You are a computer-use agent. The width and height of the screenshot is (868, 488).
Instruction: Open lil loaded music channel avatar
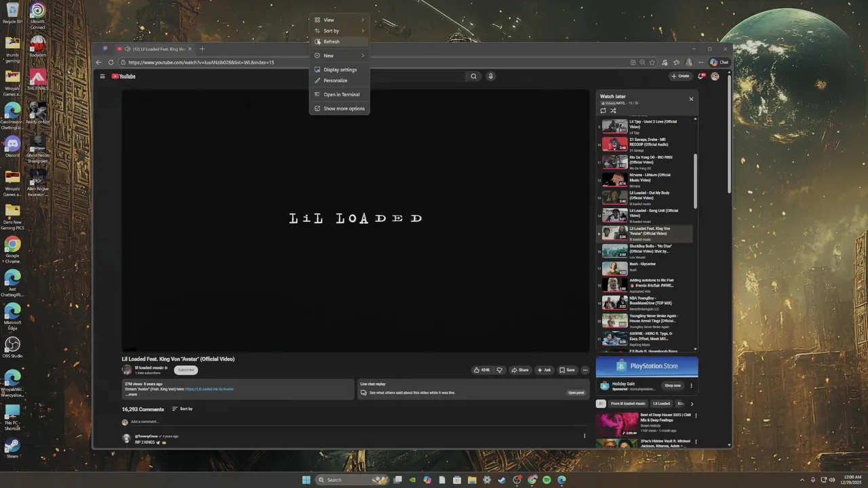(x=127, y=370)
